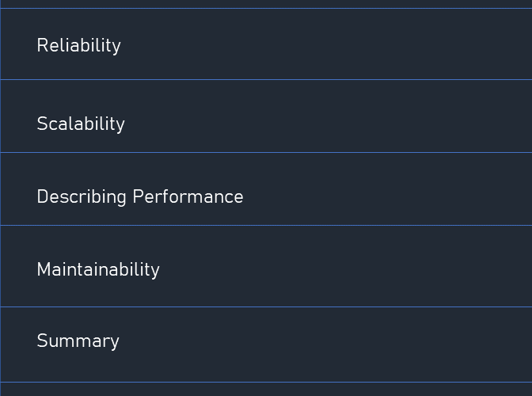Click the Scalability heading text
Image resolution: width=532 pixels, height=396 pixels.
pos(81,124)
